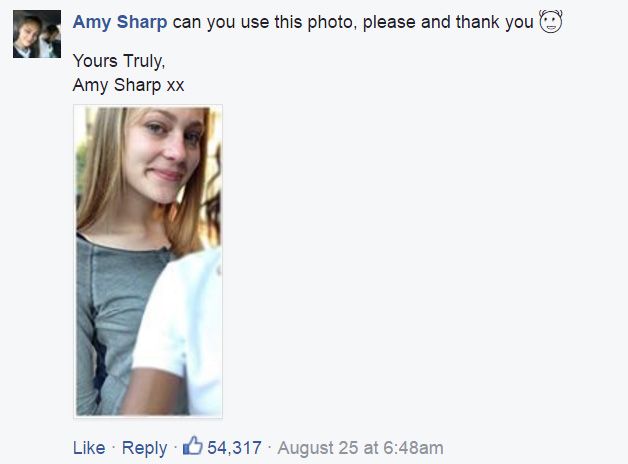Like this comment
The width and height of the screenshot is (628, 464).
89,448
